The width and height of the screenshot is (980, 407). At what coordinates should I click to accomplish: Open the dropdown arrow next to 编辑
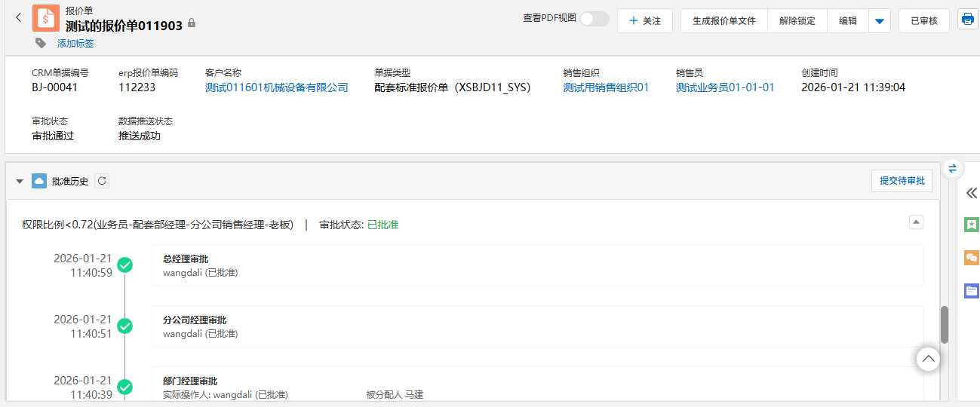coord(879,21)
